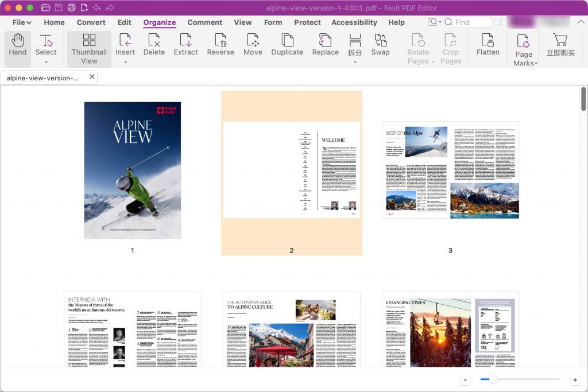This screenshot has width=588, height=392.
Task: Extract pages from document
Action: (x=185, y=45)
